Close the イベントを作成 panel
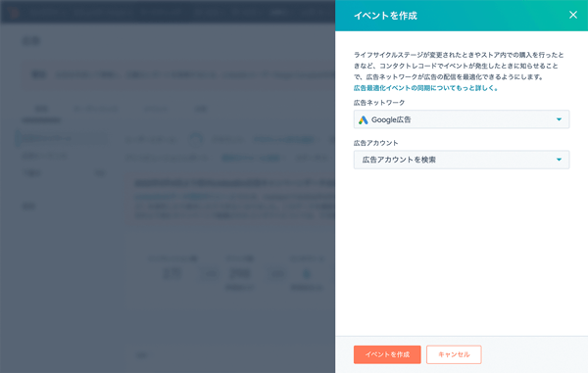 pyautogui.click(x=572, y=15)
